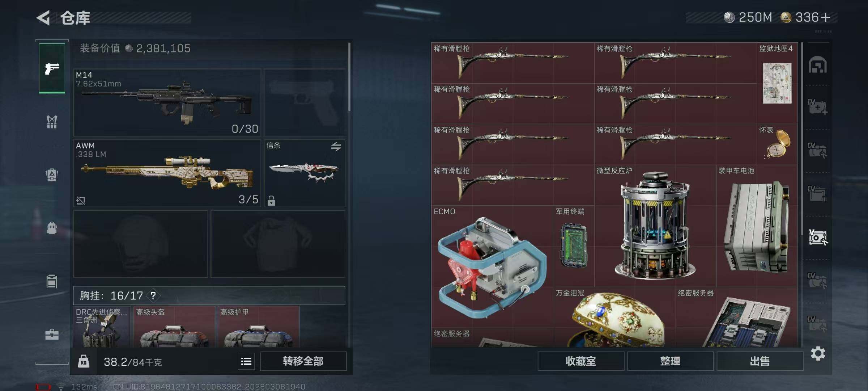Open the question mark help next to 胸挂
This screenshot has height=391, width=868.
point(153,296)
